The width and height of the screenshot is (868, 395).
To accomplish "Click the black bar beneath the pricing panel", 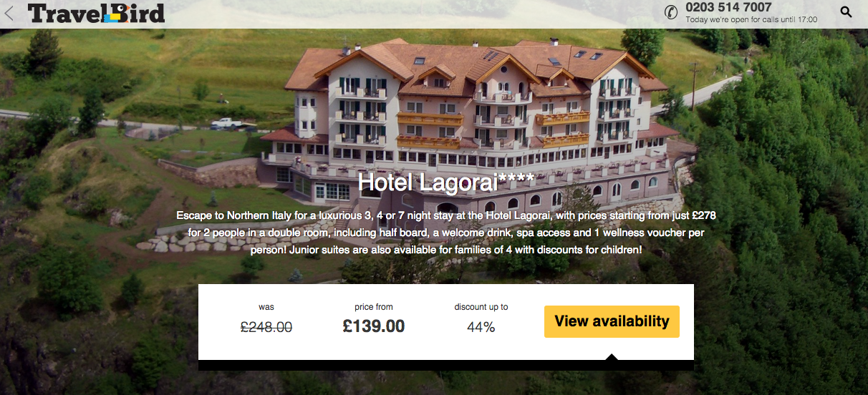I will [446, 366].
